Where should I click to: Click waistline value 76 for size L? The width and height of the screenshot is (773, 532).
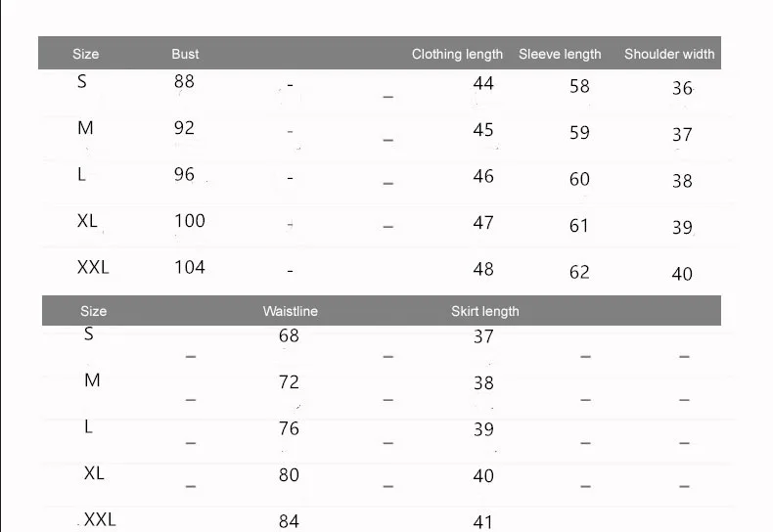tap(289, 428)
